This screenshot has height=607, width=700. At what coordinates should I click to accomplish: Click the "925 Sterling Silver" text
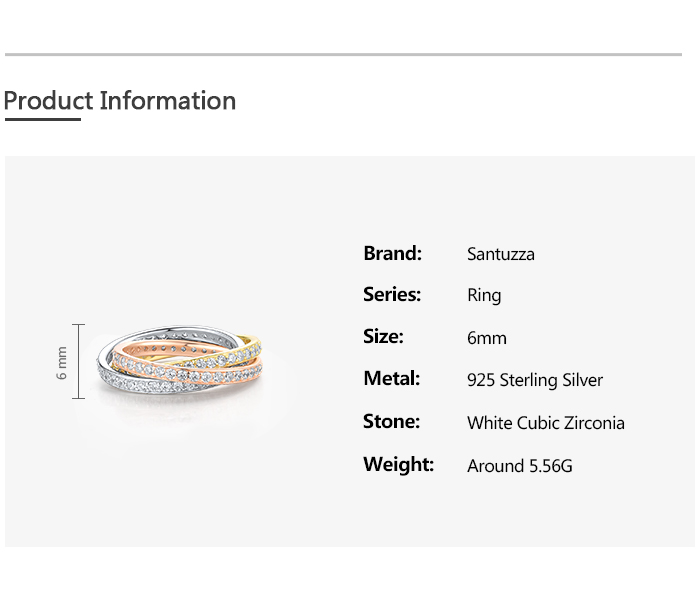pyautogui.click(x=535, y=380)
